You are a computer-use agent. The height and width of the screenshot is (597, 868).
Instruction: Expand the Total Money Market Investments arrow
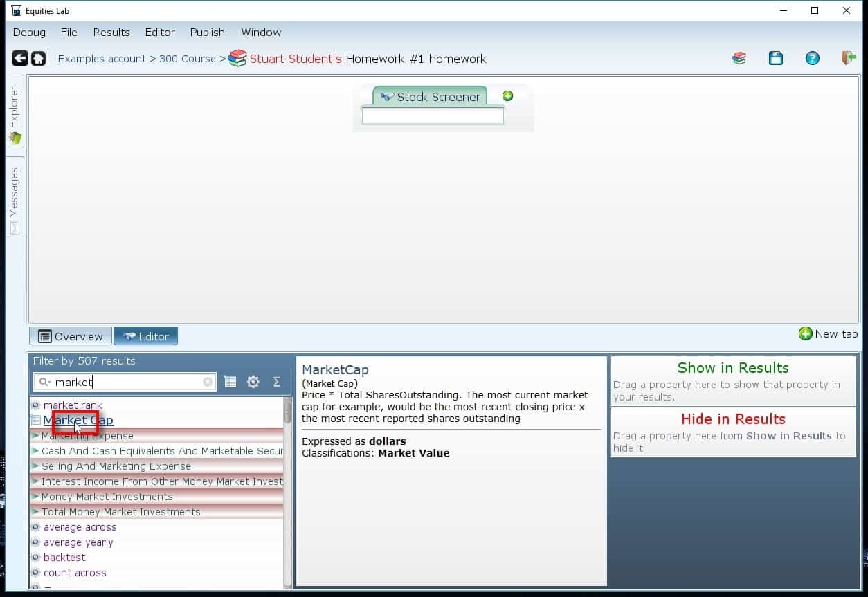(x=35, y=512)
